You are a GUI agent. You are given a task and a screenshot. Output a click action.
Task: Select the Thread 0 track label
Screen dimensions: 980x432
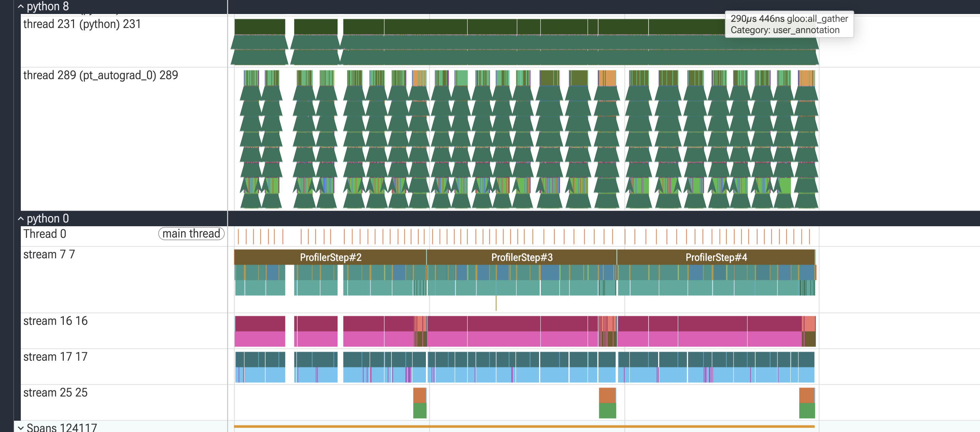[x=45, y=234]
